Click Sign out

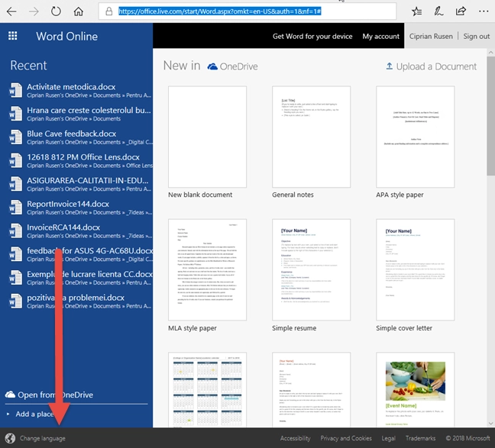coord(477,37)
